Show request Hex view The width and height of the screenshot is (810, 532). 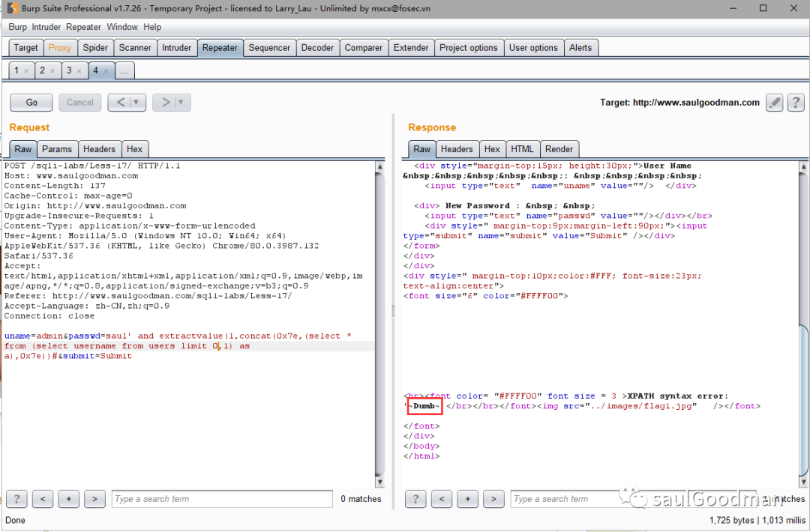click(134, 149)
